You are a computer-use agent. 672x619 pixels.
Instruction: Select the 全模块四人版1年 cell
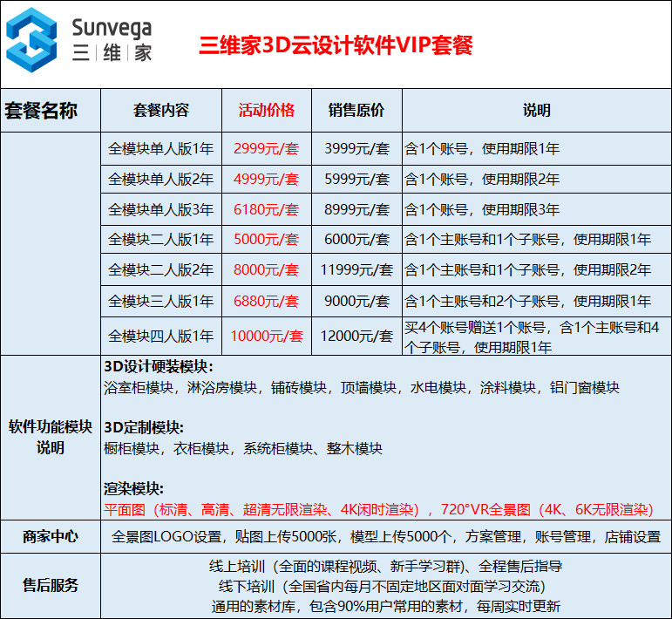coord(161,336)
